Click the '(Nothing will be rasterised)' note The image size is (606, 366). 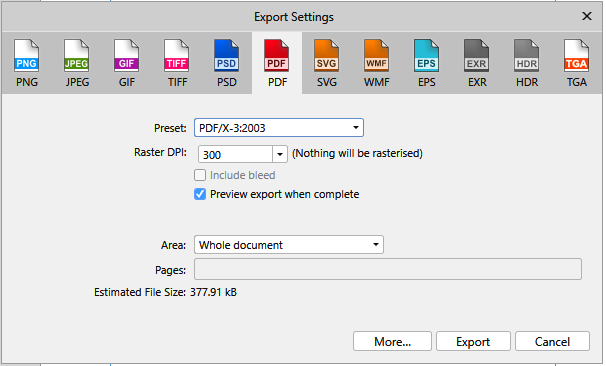357,153
